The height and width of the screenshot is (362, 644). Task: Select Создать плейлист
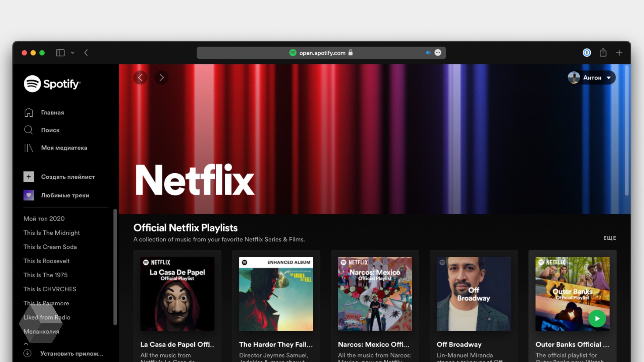pyautogui.click(x=68, y=177)
